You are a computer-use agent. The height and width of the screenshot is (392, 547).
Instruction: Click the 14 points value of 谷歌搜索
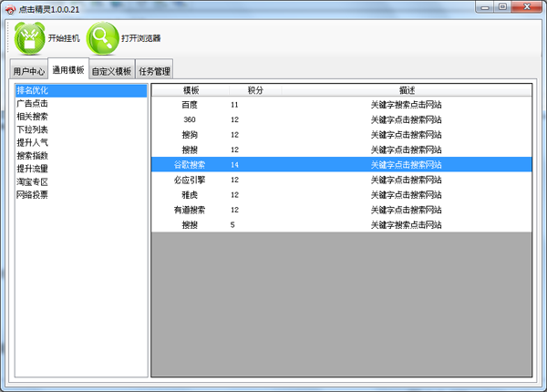234,165
